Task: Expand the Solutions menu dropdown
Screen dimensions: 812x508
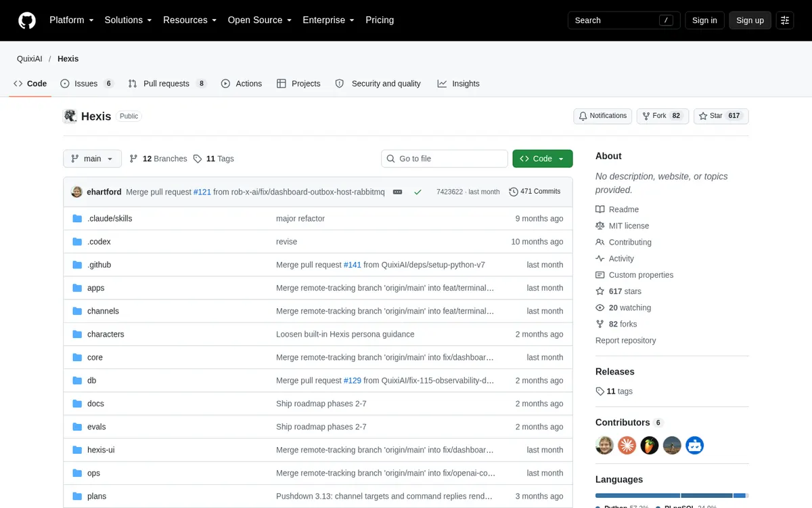Action: (x=128, y=20)
